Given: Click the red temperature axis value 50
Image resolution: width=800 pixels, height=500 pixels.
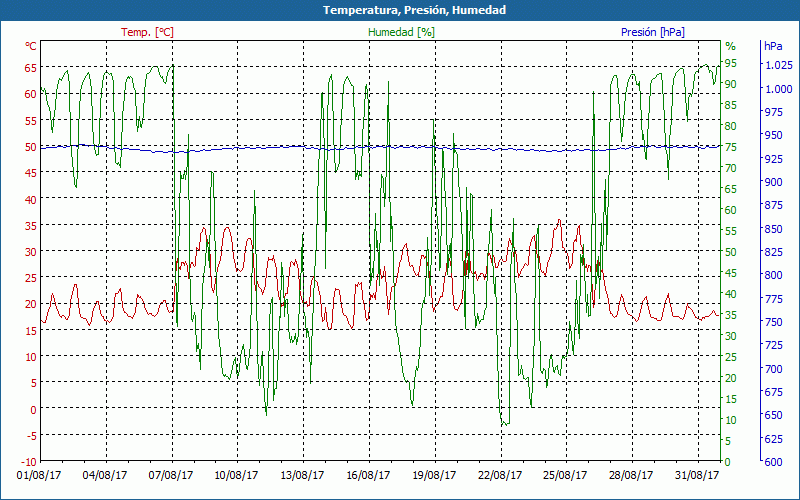Looking at the screenshot, I should 31,147.
